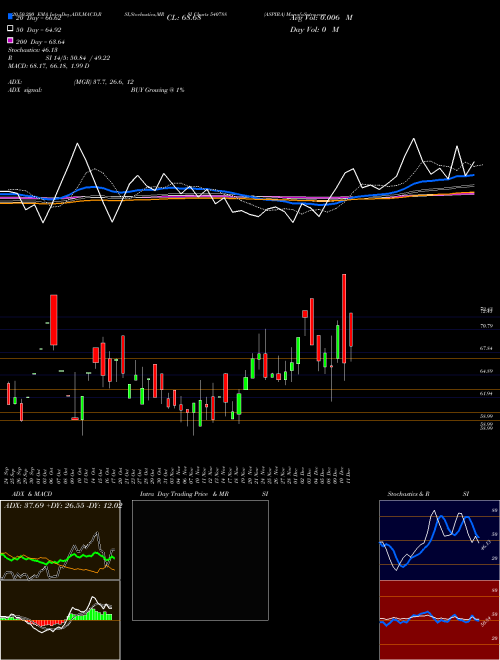The image size is (500, 660).
Task: Click inside the empty Intra Day Trading Price chart box
Action: pyautogui.click(x=200, y=560)
